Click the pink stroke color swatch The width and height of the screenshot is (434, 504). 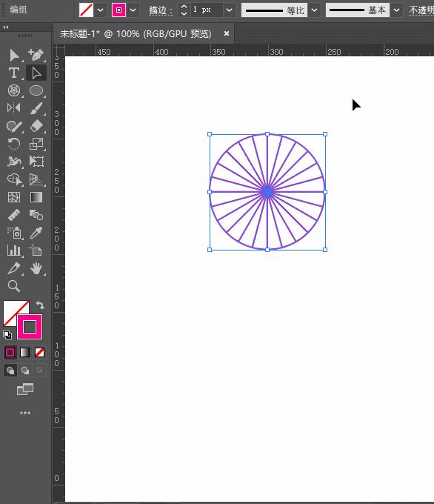pyautogui.click(x=118, y=10)
